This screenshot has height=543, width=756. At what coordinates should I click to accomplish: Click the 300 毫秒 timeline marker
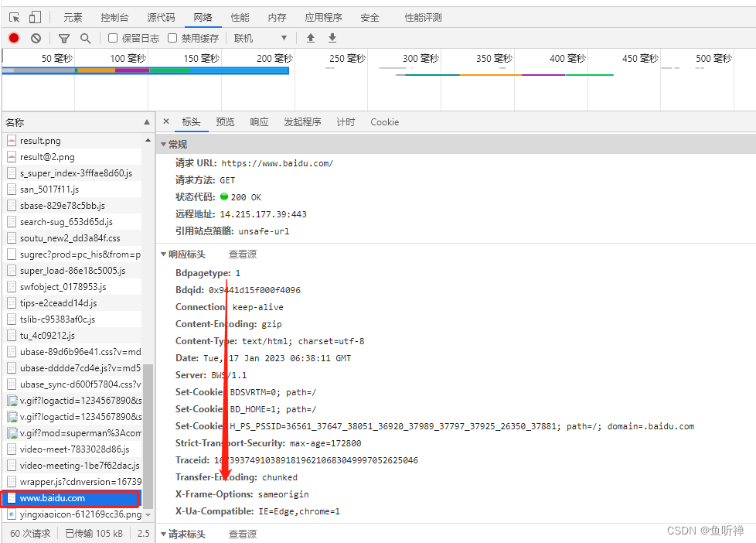421,59
